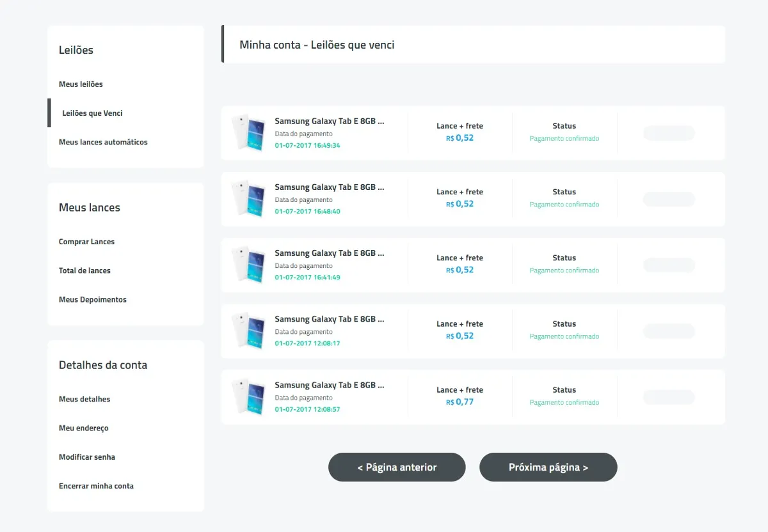This screenshot has height=532, width=768.
Task: Open Samsung Galaxy Tab title paid 12:08:57
Action: [330, 385]
